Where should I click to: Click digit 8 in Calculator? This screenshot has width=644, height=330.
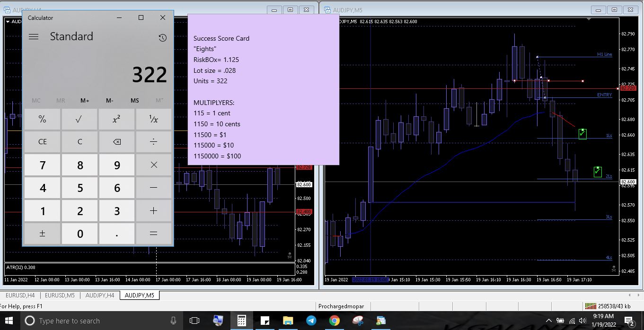tap(79, 165)
